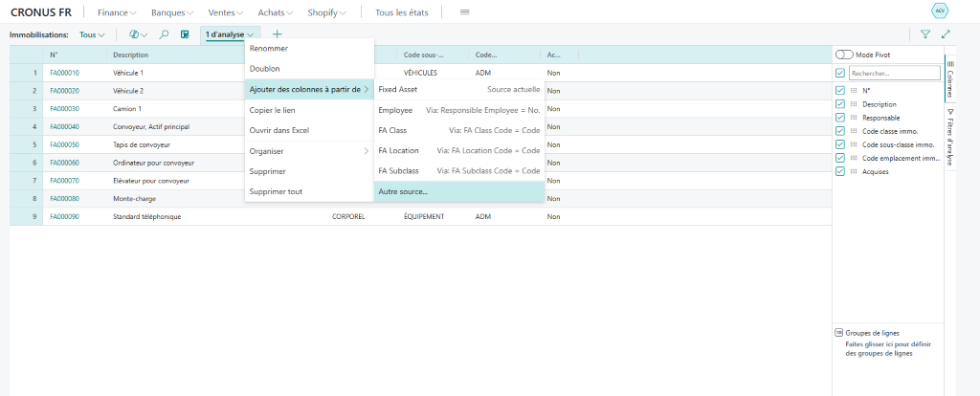Open the hamburger menu after Tous les états
Viewport: 980px width, 396px height.
[x=465, y=11]
